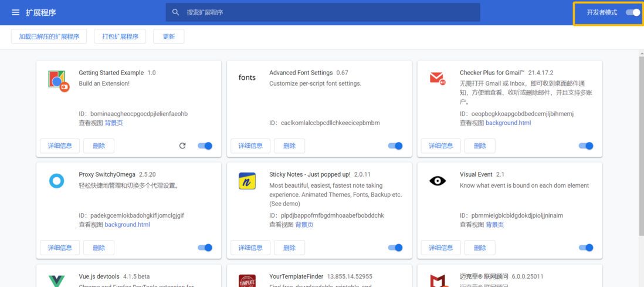Toggle developer mode switch
This screenshot has width=644, height=287.
tap(633, 12)
